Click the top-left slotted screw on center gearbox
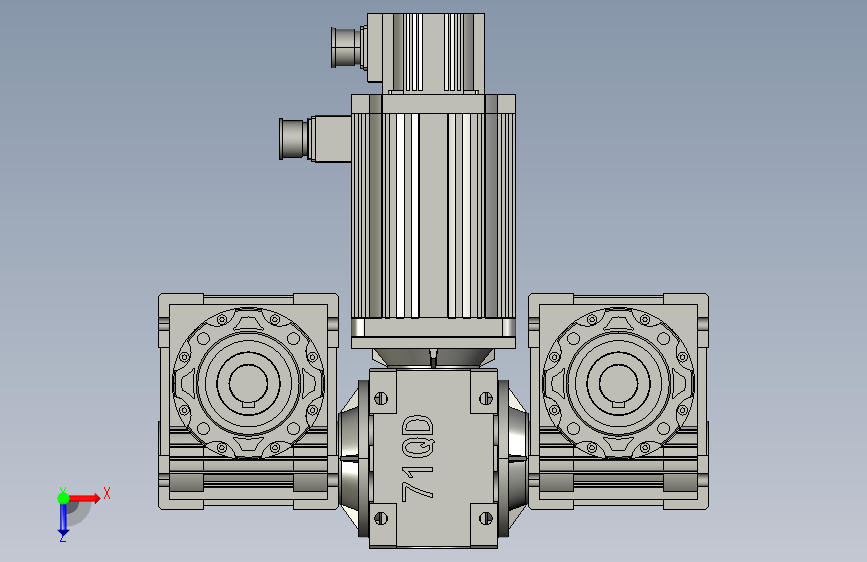Screen dimensions: 867x562 click(x=381, y=398)
